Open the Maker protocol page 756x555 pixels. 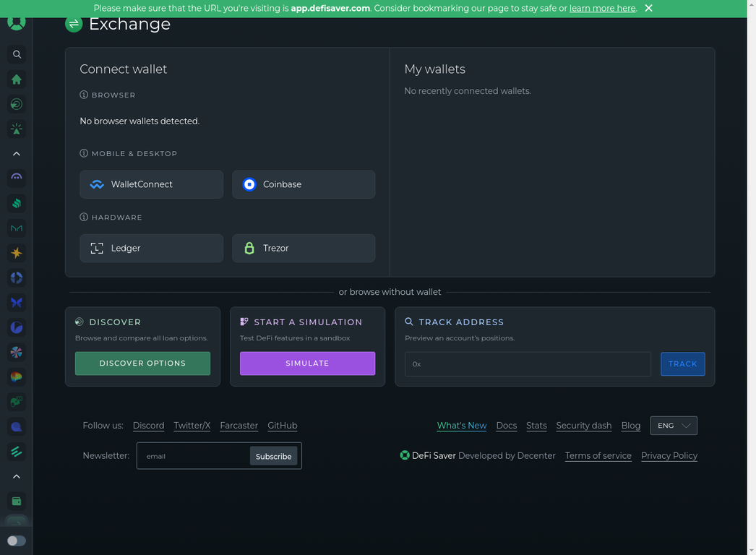point(16,228)
